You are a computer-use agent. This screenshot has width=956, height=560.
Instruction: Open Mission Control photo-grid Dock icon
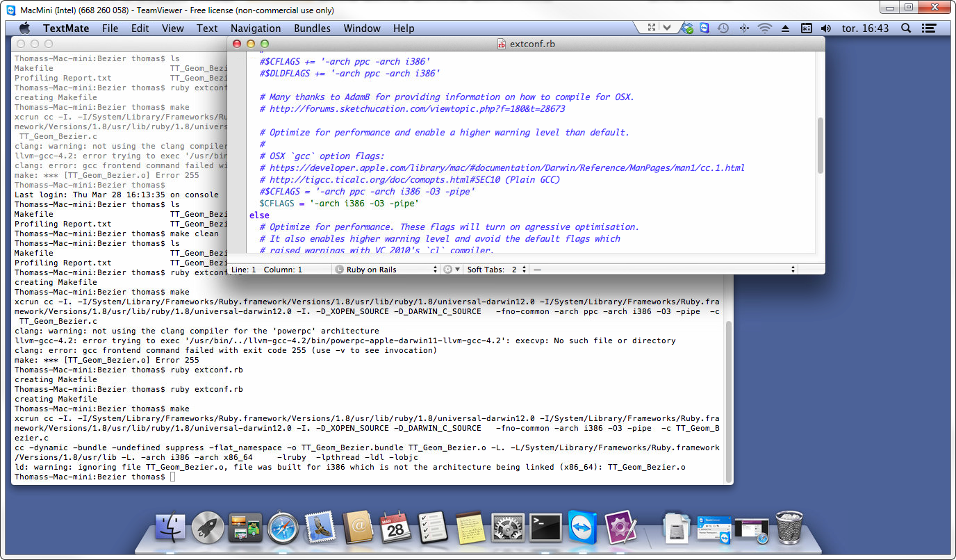coord(245,527)
